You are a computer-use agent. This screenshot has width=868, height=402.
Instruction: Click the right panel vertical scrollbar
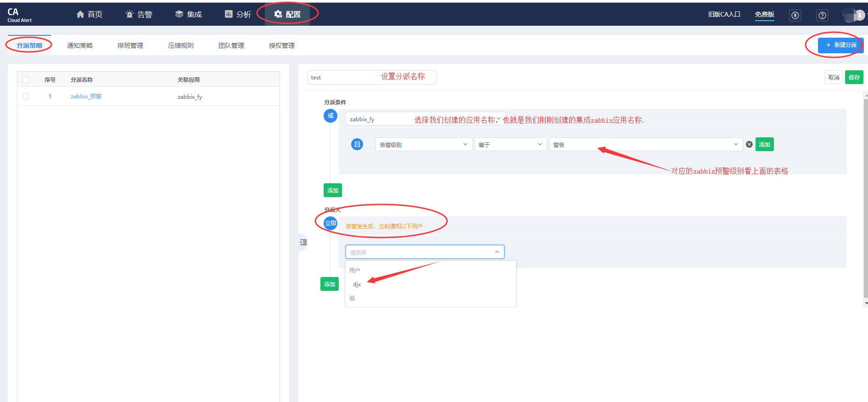tap(866, 198)
